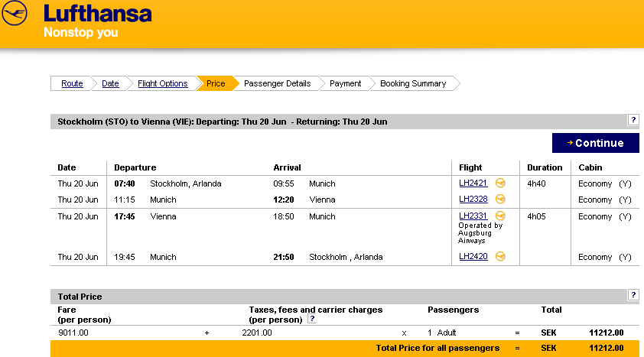The height and width of the screenshot is (357, 644).
Task: Open flight LH2420 details link
Action: coord(473,257)
